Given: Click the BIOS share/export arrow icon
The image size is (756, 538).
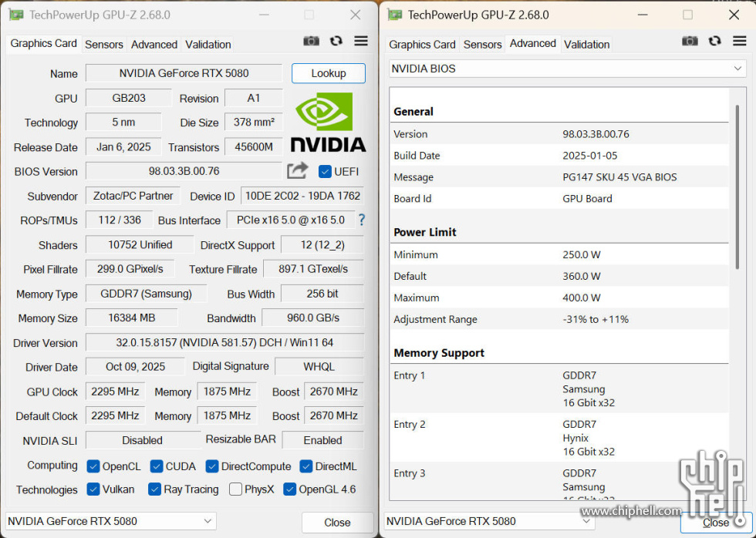Looking at the screenshot, I should click(297, 170).
